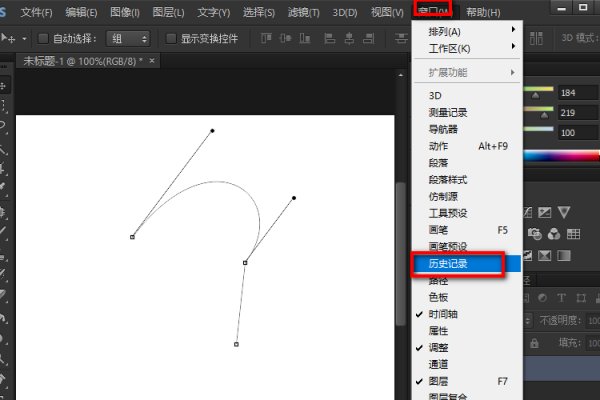Filter layers by shape icon
Image resolution: width=600 pixels, height=400 pixels.
click(x=581, y=298)
